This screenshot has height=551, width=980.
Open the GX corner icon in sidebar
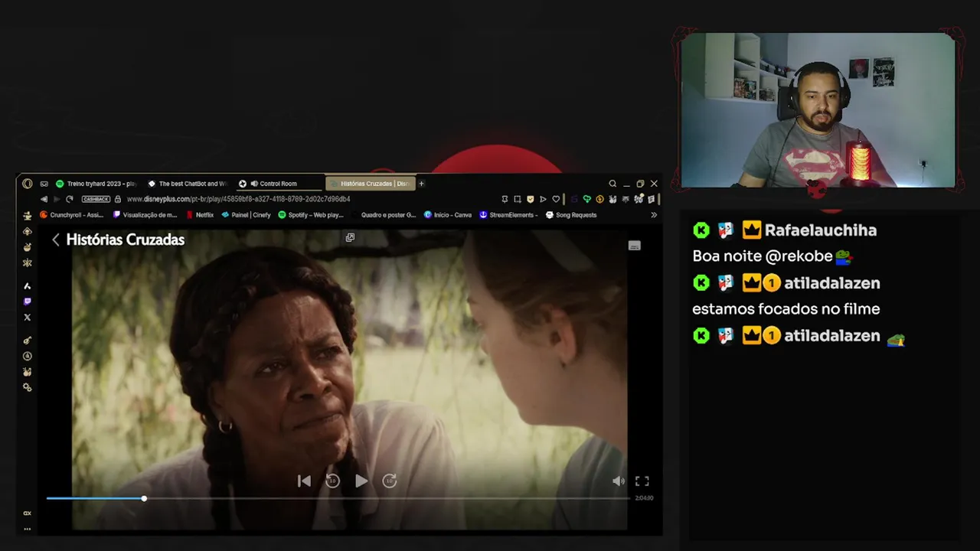pyautogui.click(x=27, y=514)
